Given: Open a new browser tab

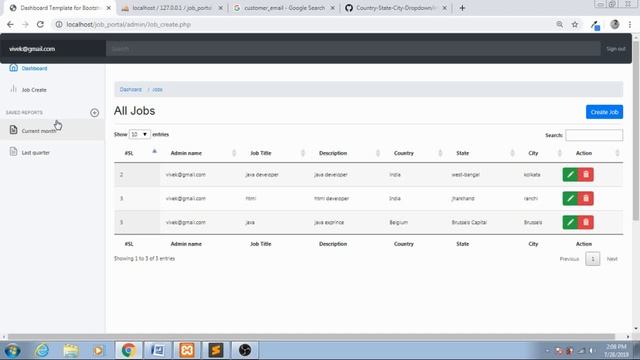Looking at the screenshot, I should (462, 8).
